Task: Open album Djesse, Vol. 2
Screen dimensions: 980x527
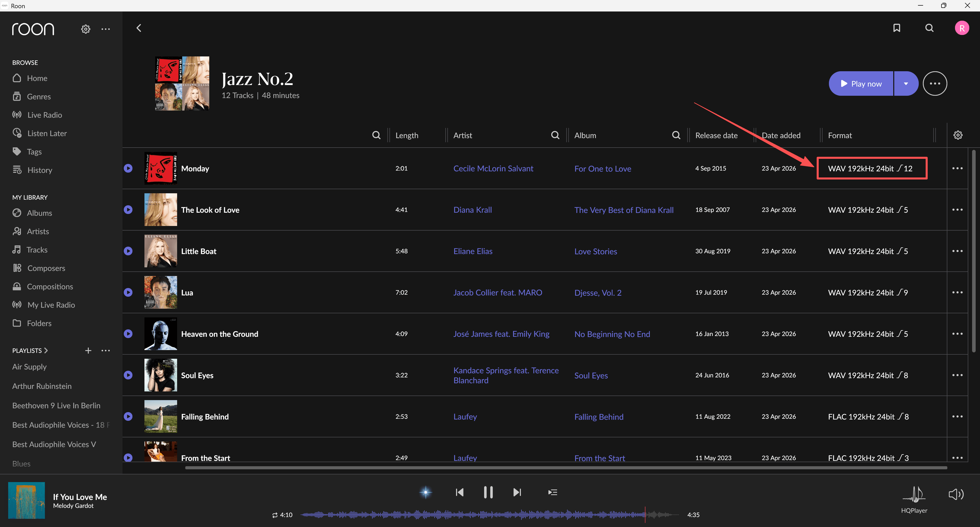Action: (x=598, y=293)
